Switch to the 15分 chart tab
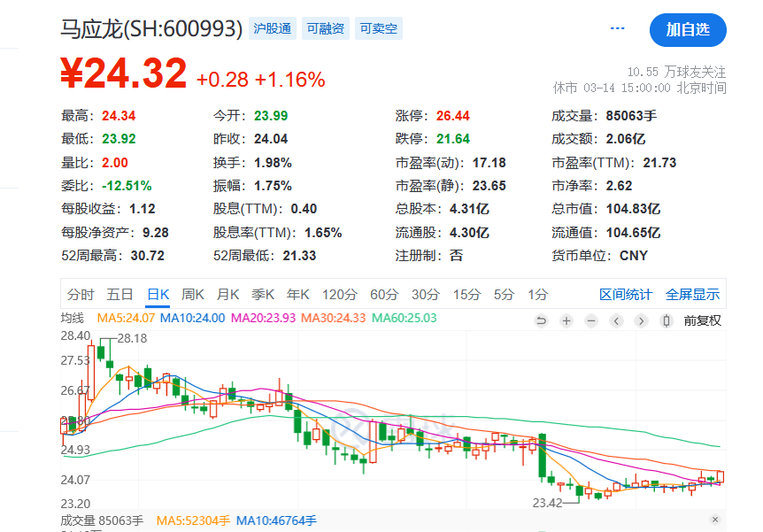Viewport: 763px width, 532px height. [467, 295]
